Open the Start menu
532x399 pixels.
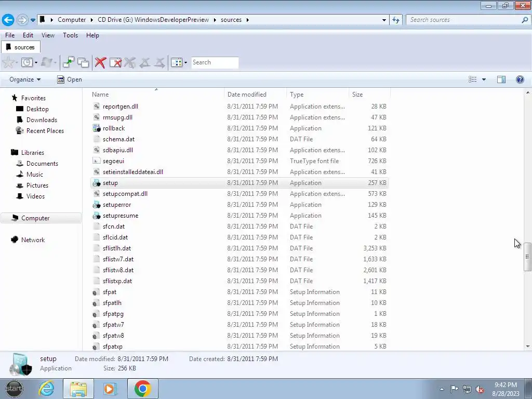coord(14,389)
